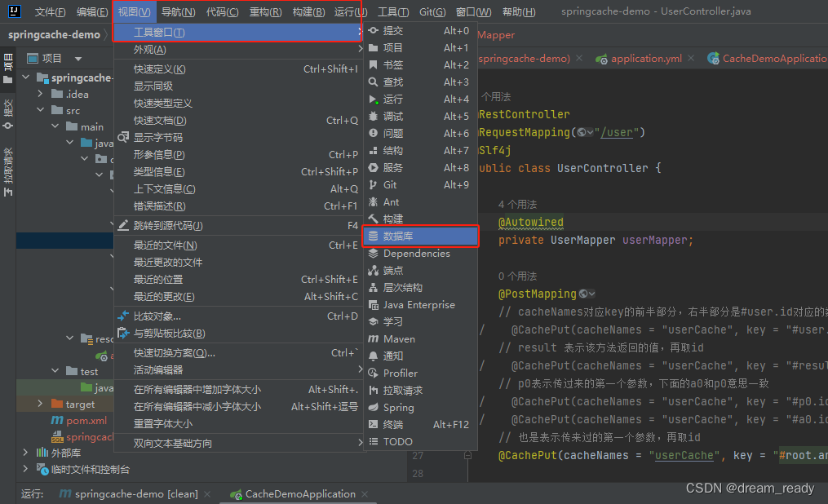
Task: Choose 显示字节码 show bytecode
Action: [238, 138]
